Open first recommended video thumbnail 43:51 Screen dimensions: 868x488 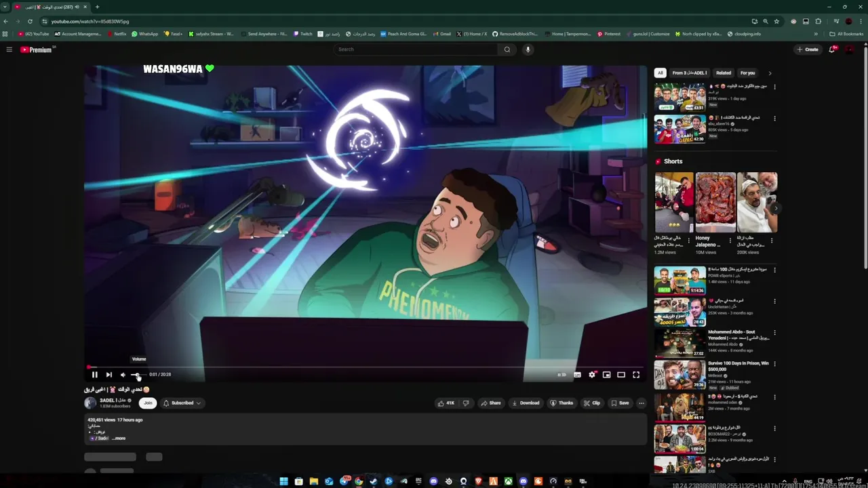679,97
